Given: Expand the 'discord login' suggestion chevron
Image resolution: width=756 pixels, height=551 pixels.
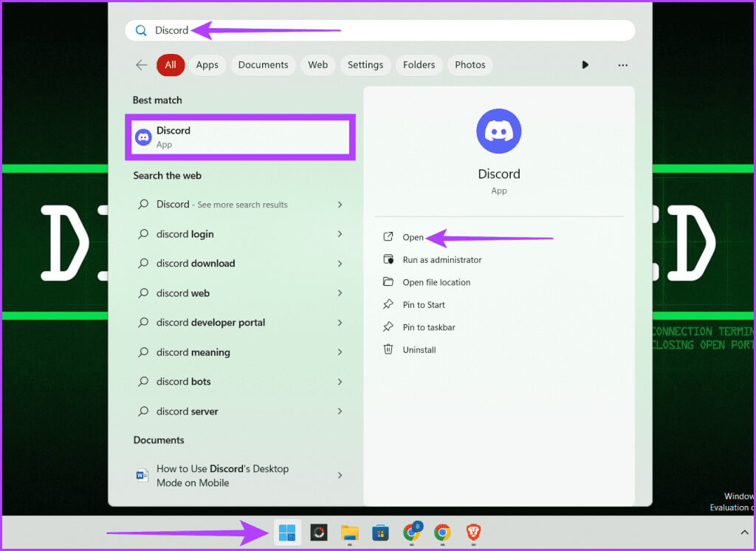Looking at the screenshot, I should [340, 234].
